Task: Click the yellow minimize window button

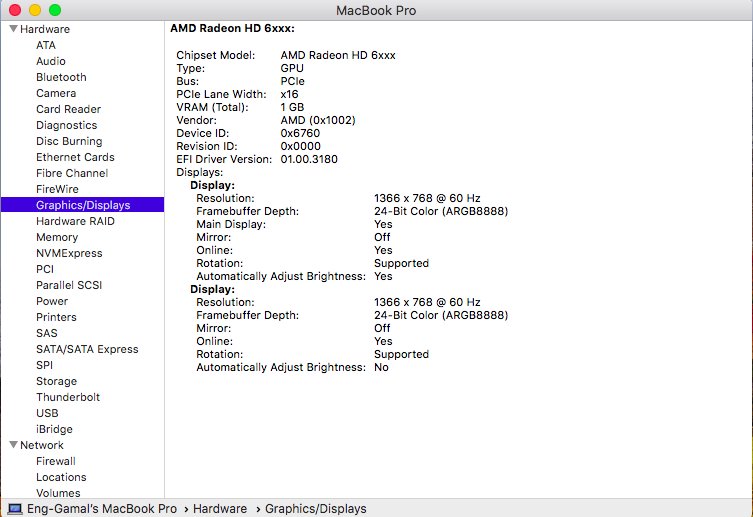Action: point(34,10)
